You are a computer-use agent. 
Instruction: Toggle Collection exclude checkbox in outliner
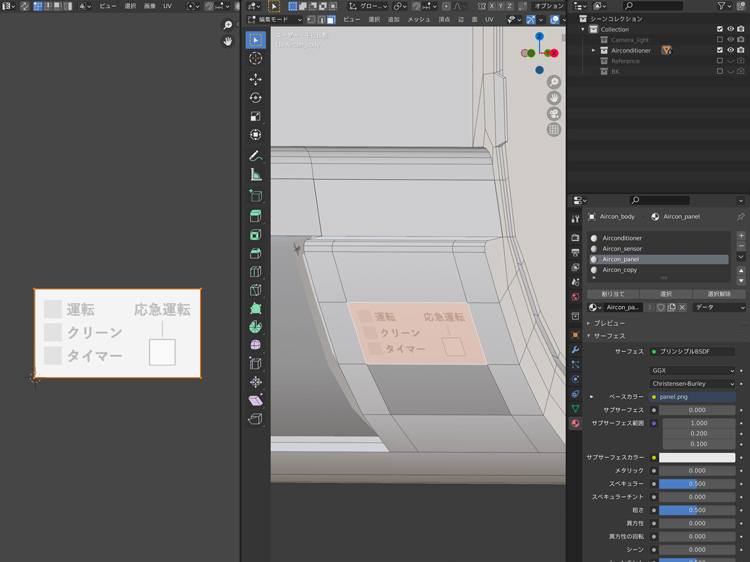(719, 29)
